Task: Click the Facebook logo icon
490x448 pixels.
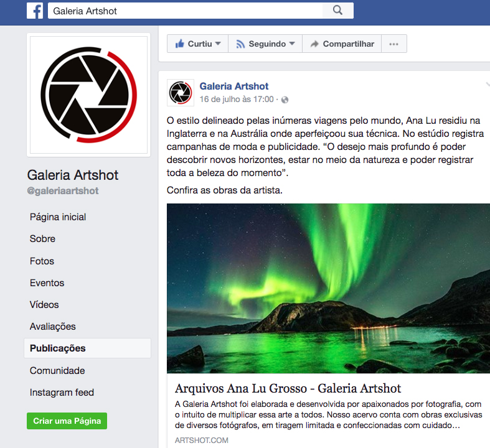Action: point(35,11)
